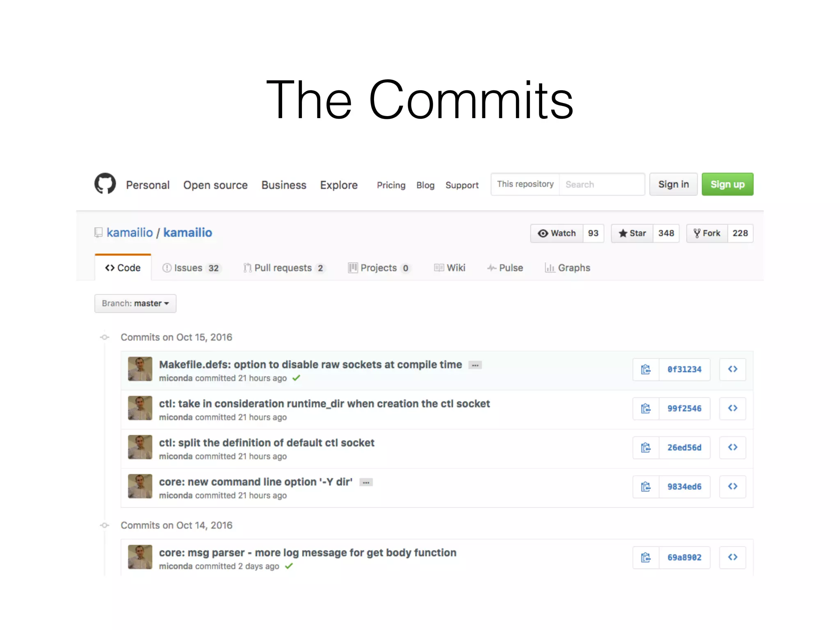This screenshot has width=840, height=630.
Task: Go to the Blog link
Action: [x=425, y=185]
